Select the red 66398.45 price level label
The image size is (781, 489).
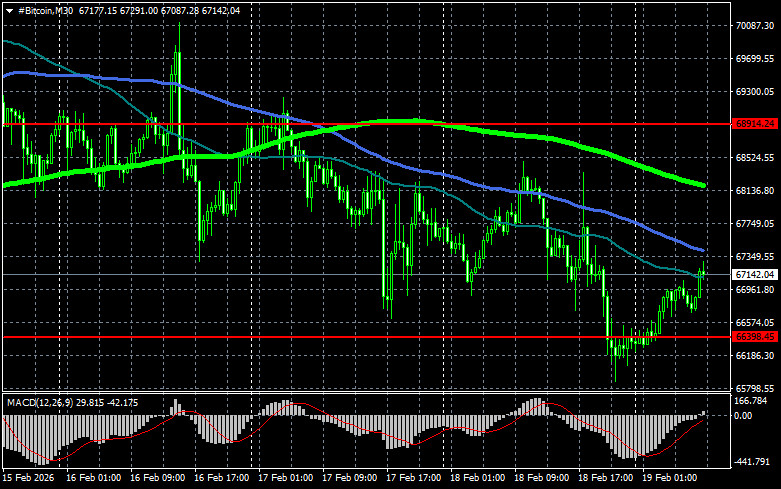[x=755, y=337]
